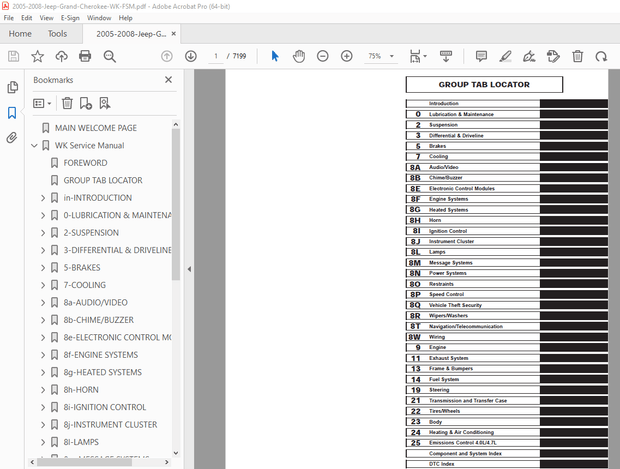Open page thumbnails panel

12,87
